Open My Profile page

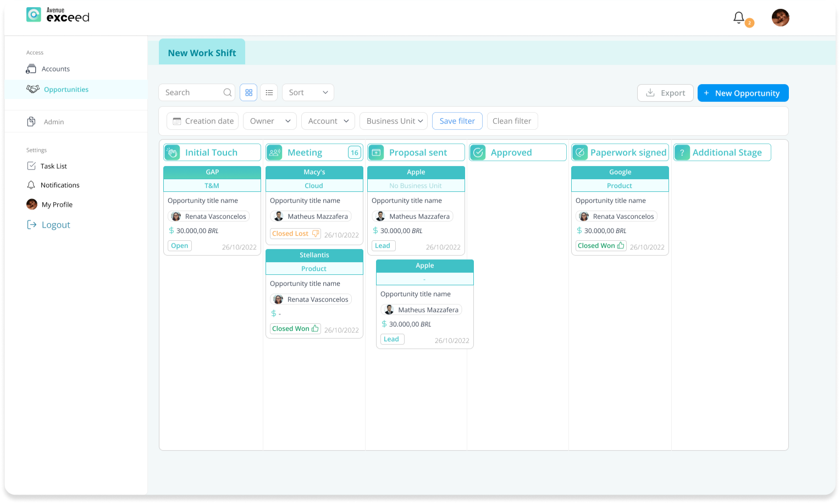[57, 204]
